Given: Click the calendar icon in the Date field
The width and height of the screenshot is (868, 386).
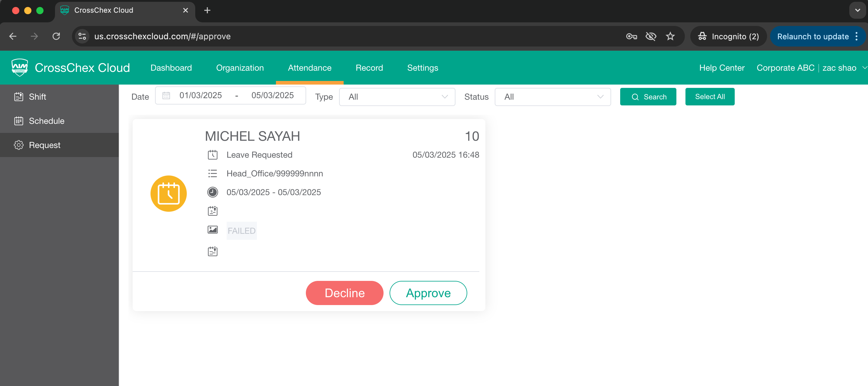Looking at the screenshot, I should coord(166,96).
